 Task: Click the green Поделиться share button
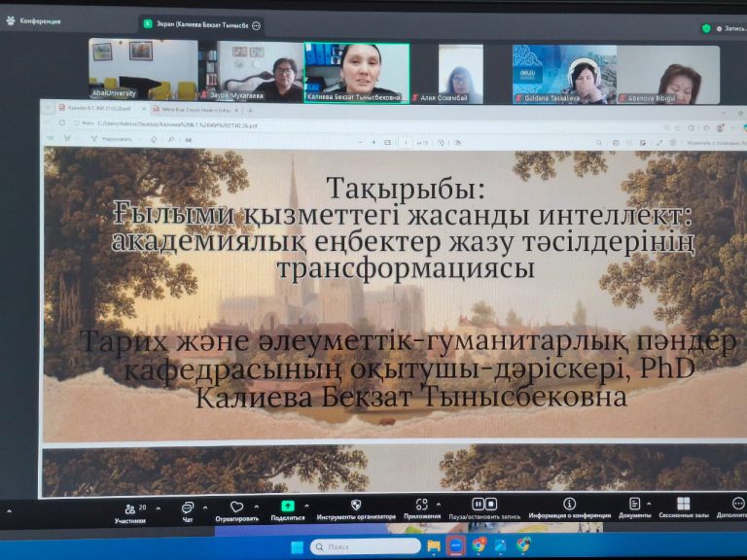287,507
